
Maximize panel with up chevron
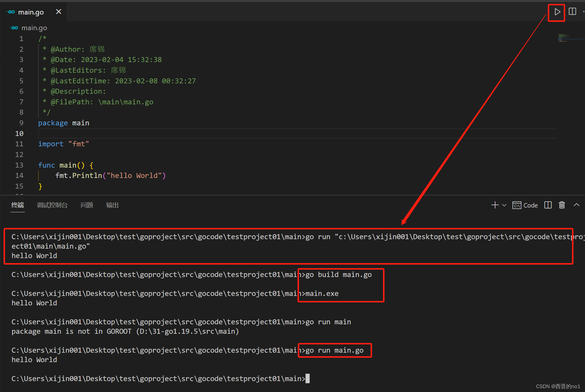(x=576, y=205)
